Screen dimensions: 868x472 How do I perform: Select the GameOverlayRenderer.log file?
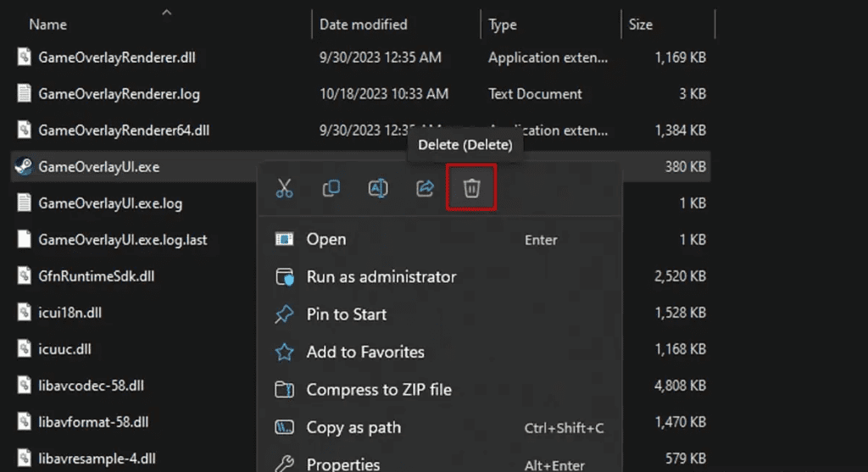click(119, 94)
